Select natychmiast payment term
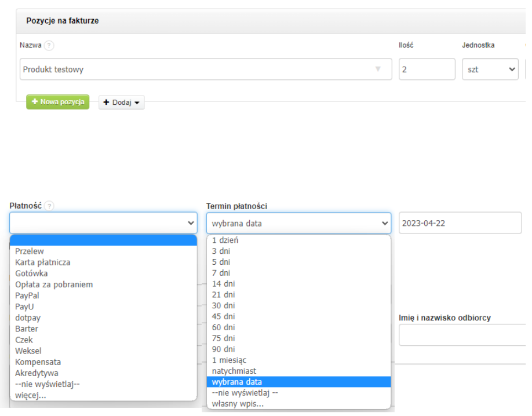Screen dimensions: 532x416 click(298, 371)
